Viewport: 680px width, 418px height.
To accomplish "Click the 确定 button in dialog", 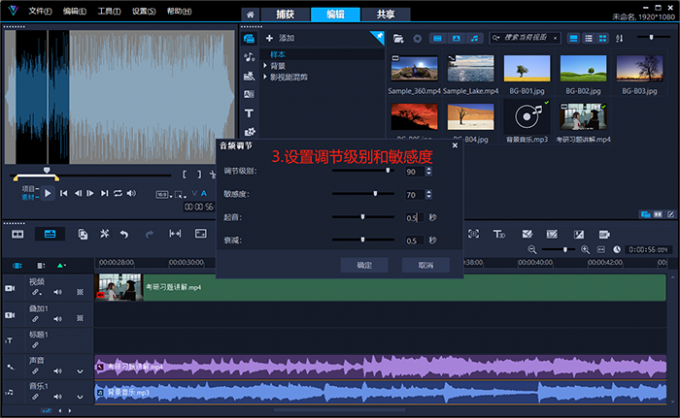I will pyautogui.click(x=364, y=265).
